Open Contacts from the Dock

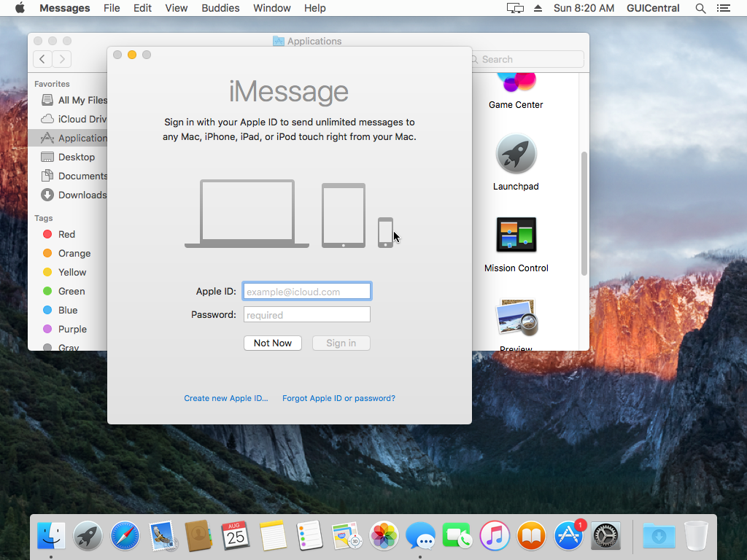tap(198, 536)
